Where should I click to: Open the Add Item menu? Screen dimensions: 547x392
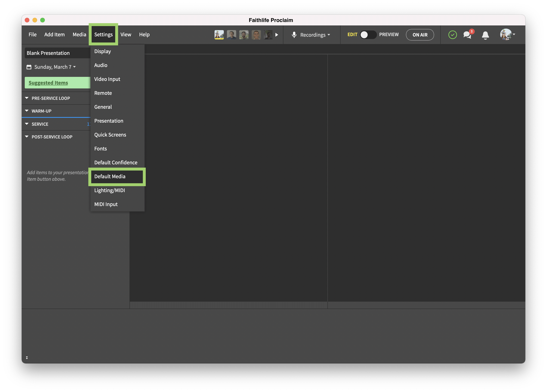click(x=55, y=34)
